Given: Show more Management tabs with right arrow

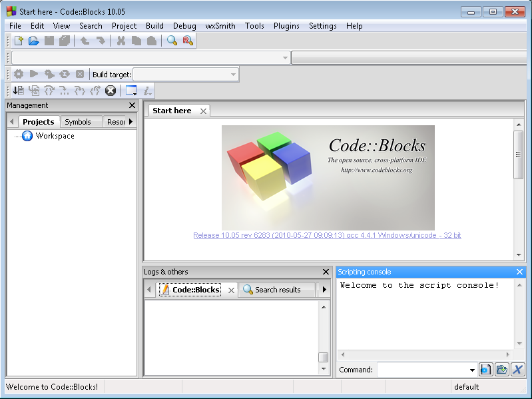Looking at the screenshot, I should point(131,121).
